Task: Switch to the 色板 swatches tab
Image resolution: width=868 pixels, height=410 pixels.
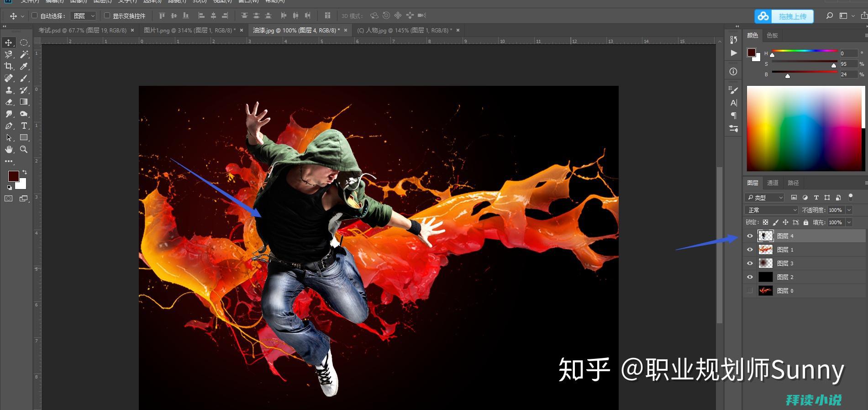Action: pos(772,35)
